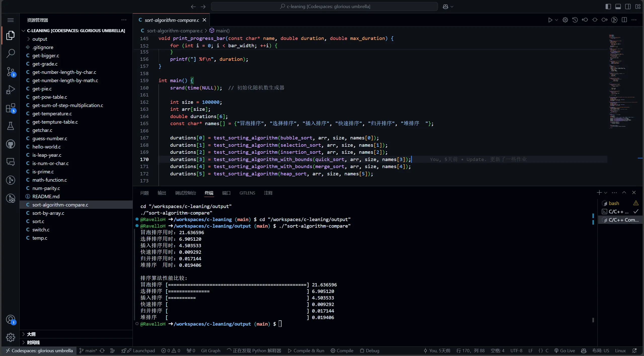Open file history clock icon in editor toolbar
Image resolution: width=644 pixels, height=356 pixels.
coord(575,20)
